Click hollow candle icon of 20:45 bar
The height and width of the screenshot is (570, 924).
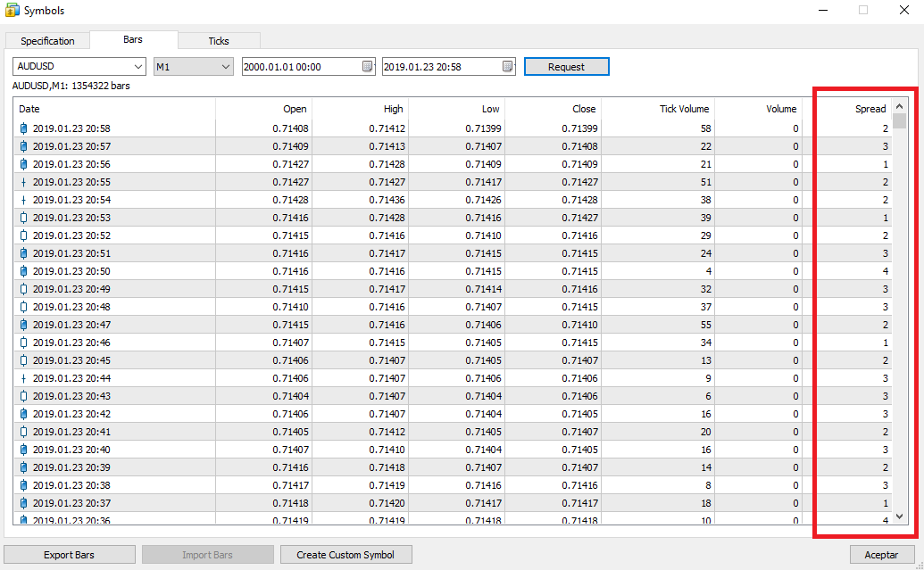click(x=23, y=360)
